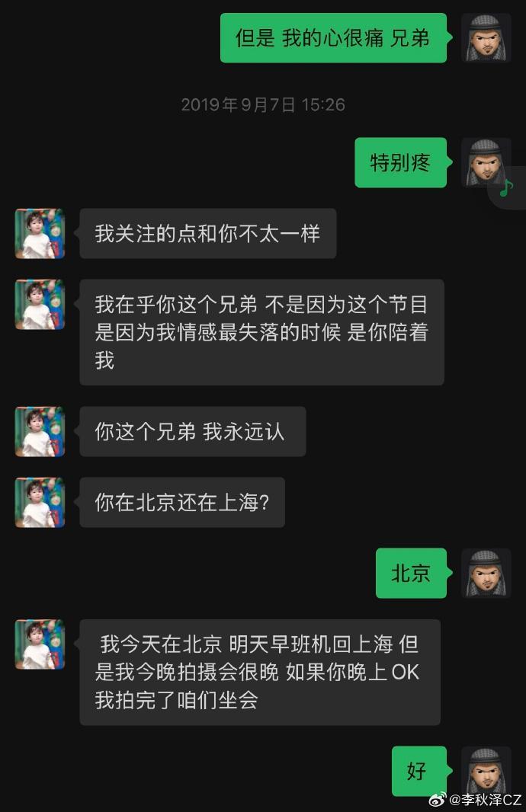The width and height of the screenshot is (526, 812).
Task: Tap child avatar next to '我今天在北京' message
Action: tap(40, 644)
